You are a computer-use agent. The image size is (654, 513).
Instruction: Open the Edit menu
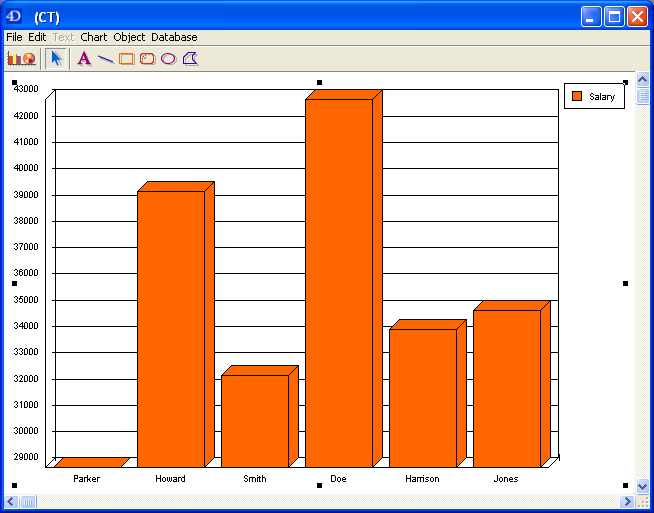[x=37, y=37]
